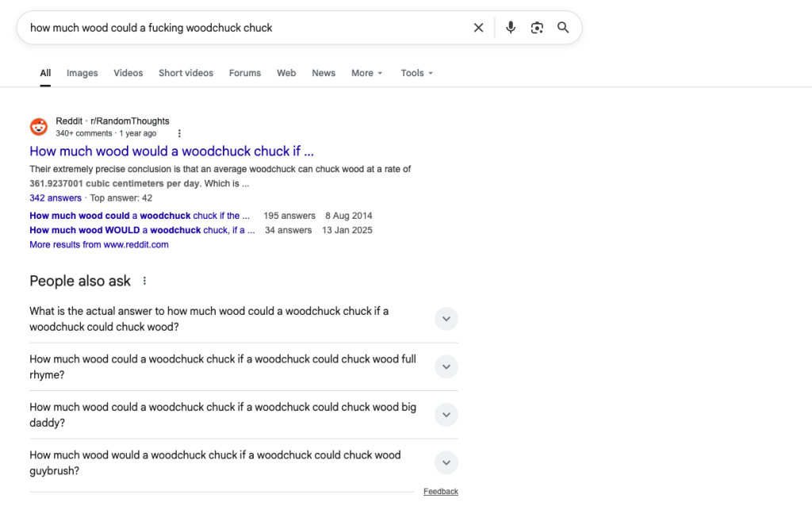The height and width of the screenshot is (510, 812).
Task: Submit search with the magnifying glass icon
Action: click(563, 28)
